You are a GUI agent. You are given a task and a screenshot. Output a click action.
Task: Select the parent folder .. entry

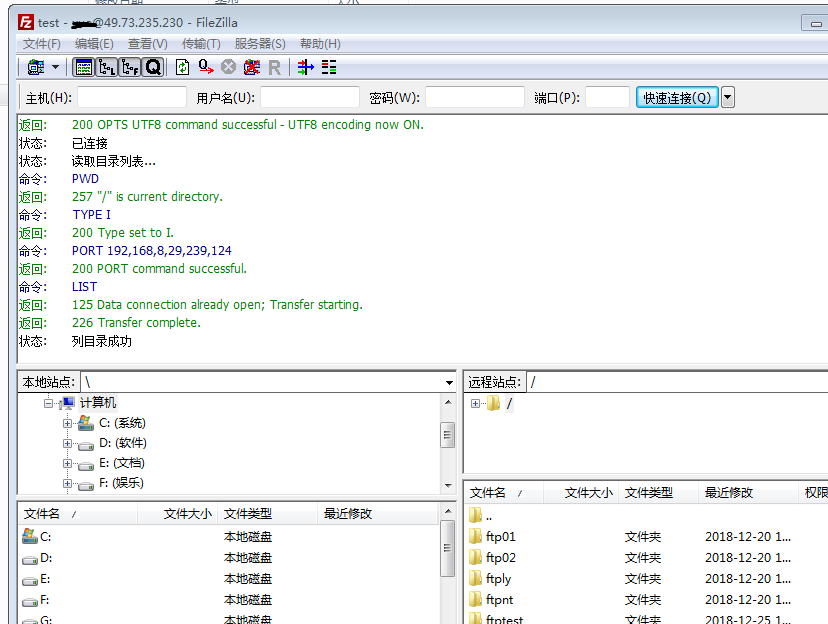coord(647,516)
